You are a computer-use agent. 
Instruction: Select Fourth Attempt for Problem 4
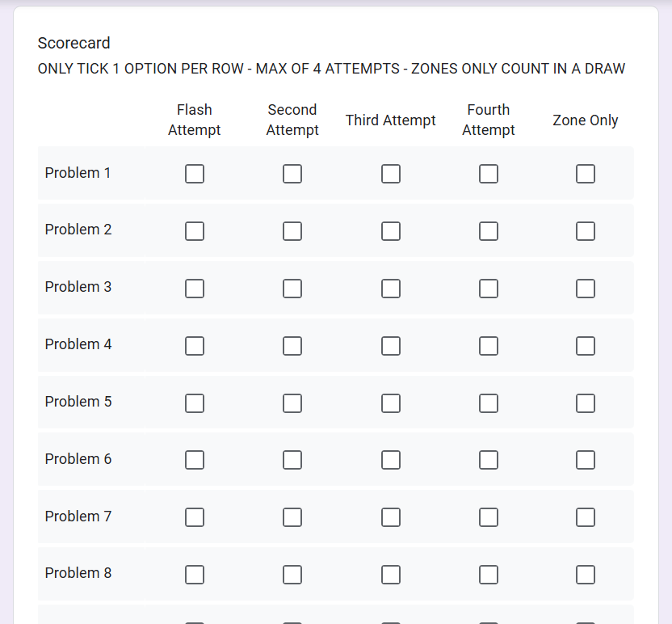coord(489,346)
